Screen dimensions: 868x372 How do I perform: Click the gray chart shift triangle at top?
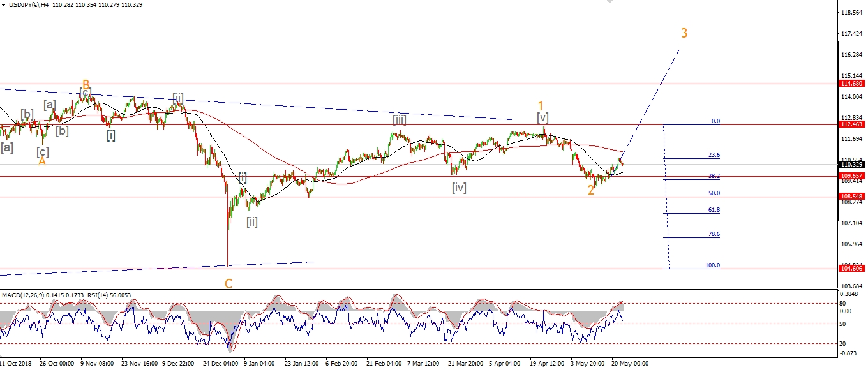pyautogui.click(x=611, y=3)
